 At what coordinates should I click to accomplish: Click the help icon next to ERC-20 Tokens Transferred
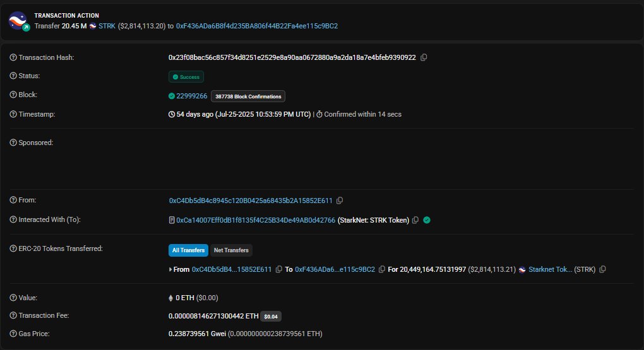tap(13, 248)
